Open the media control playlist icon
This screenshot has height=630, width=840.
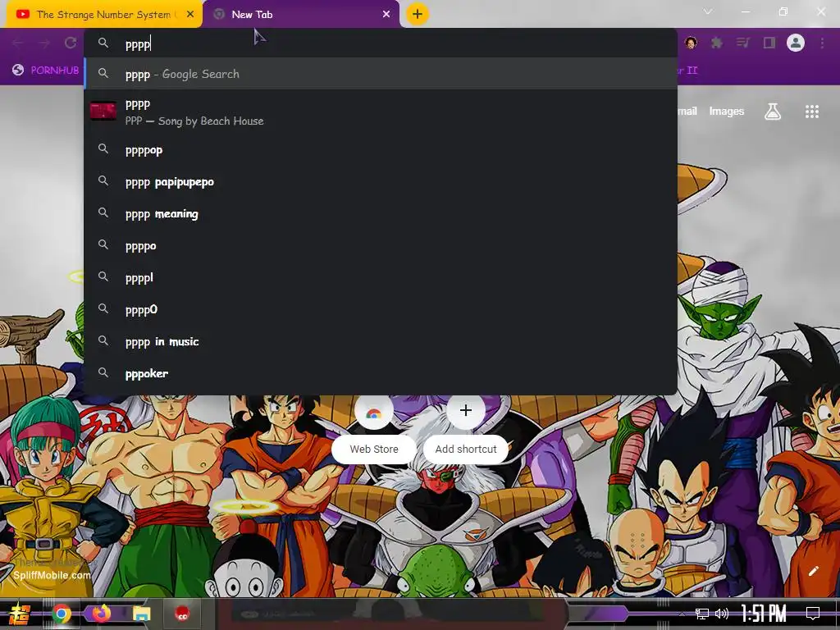click(743, 43)
